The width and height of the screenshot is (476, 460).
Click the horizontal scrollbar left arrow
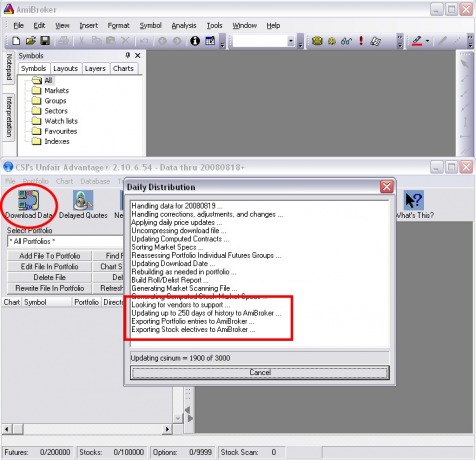point(7,429)
